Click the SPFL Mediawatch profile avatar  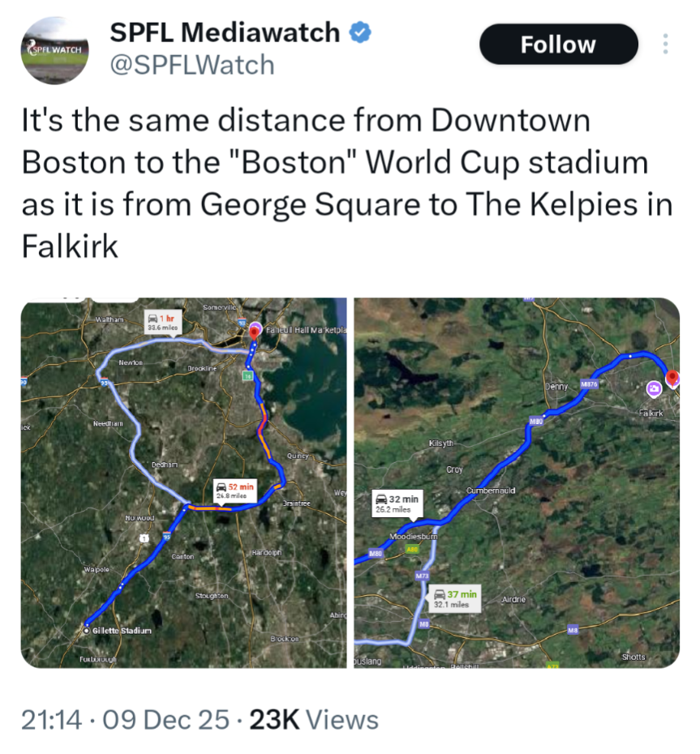click(x=55, y=49)
